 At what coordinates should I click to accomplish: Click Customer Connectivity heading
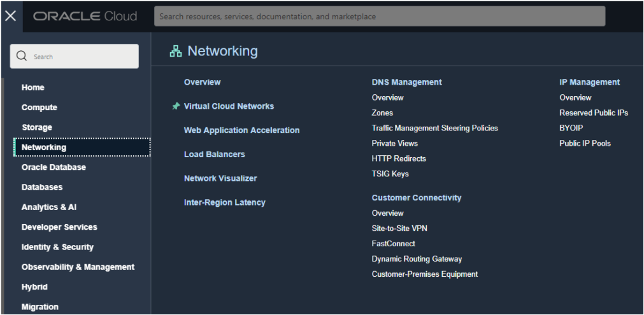pyautogui.click(x=417, y=198)
